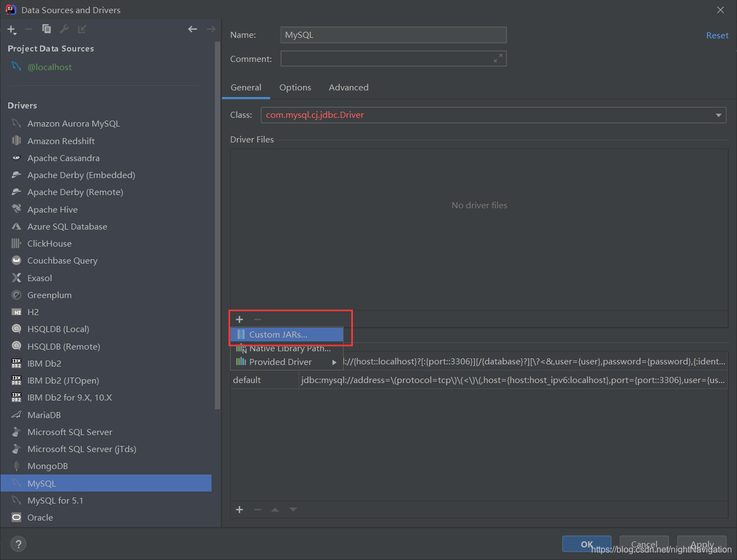Image resolution: width=737 pixels, height=560 pixels.
Task: Choose Native Library Path... menu item
Action: click(x=287, y=348)
